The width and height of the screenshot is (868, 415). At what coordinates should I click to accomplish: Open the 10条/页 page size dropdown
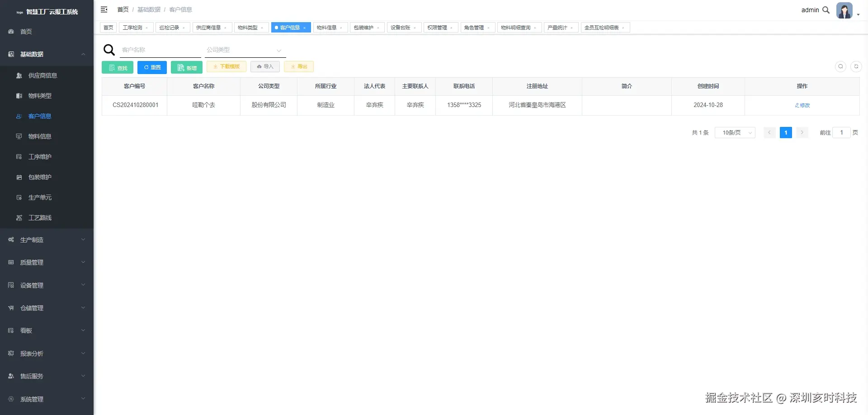735,133
